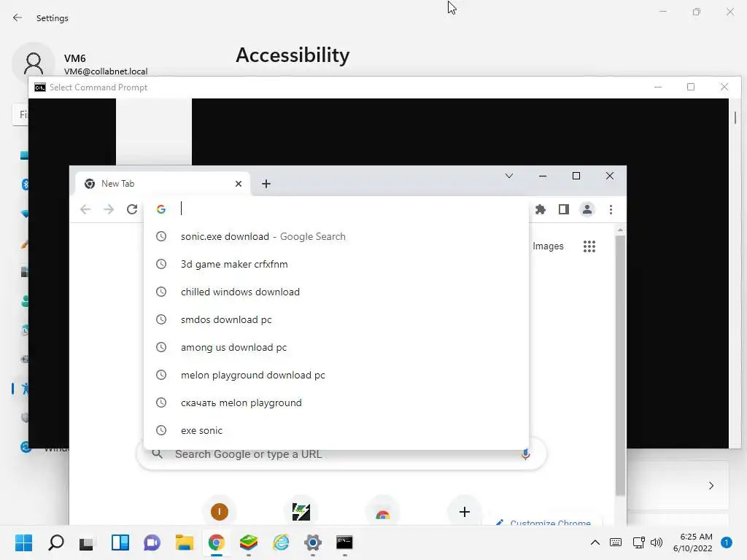Reload the Chrome page
This screenshot has height=560, width=747.
(132, 209)
